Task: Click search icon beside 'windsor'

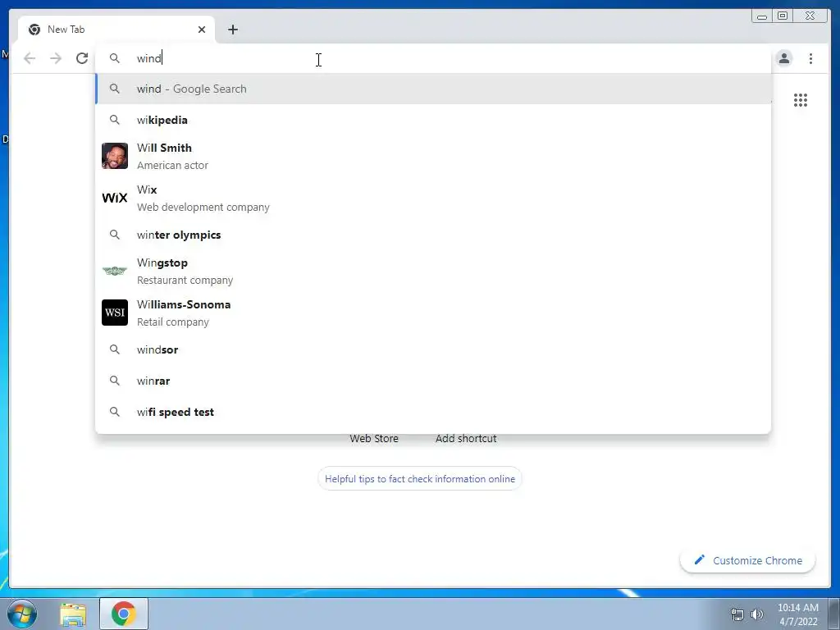Action: click(115, 349)
